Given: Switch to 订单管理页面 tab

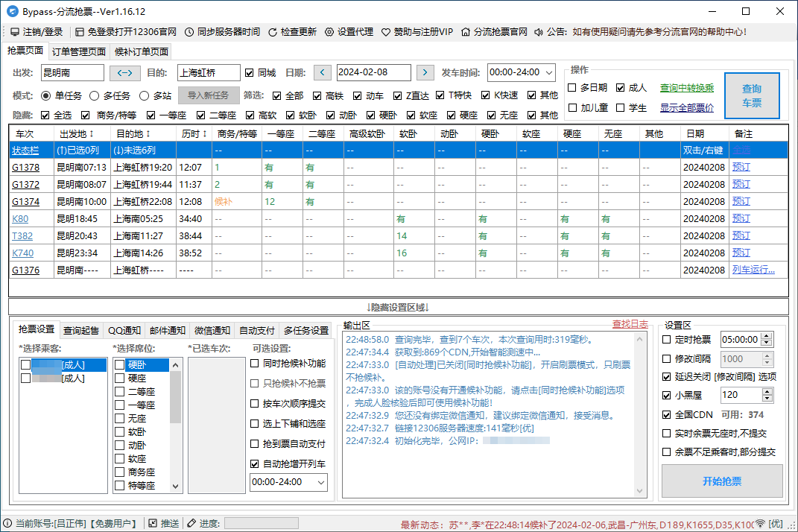Looking at the screenshot, I should click(79, 52).
